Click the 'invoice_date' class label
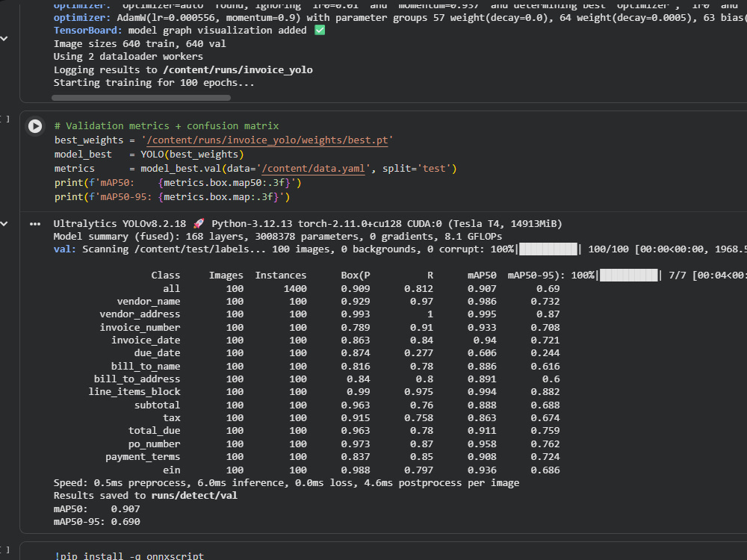 coord(146,340)
